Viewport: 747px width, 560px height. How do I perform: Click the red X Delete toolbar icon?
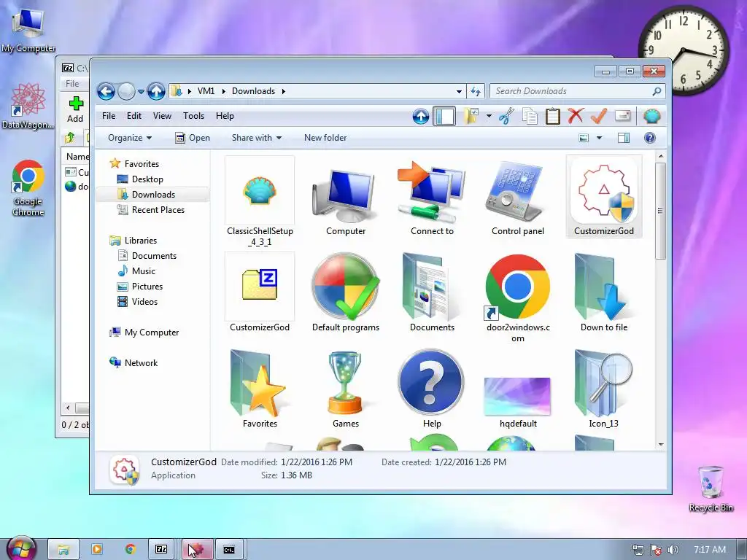tap(576, 116)
